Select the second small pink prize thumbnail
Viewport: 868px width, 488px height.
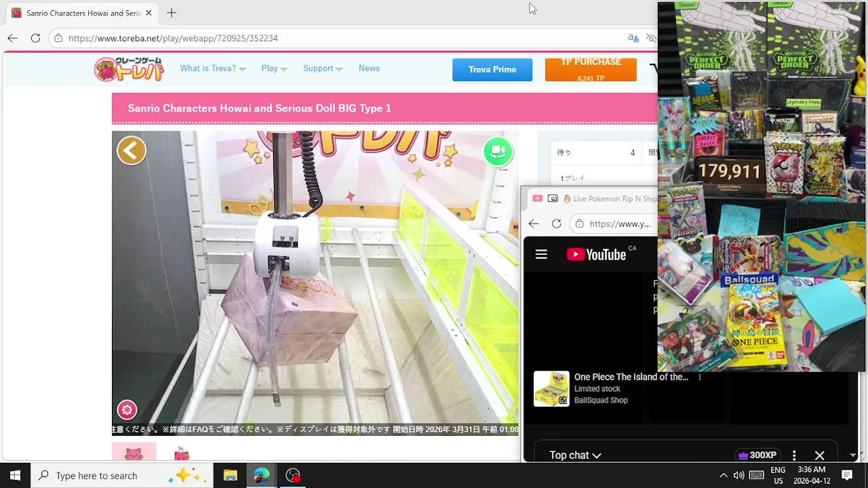tap(181, 453)
